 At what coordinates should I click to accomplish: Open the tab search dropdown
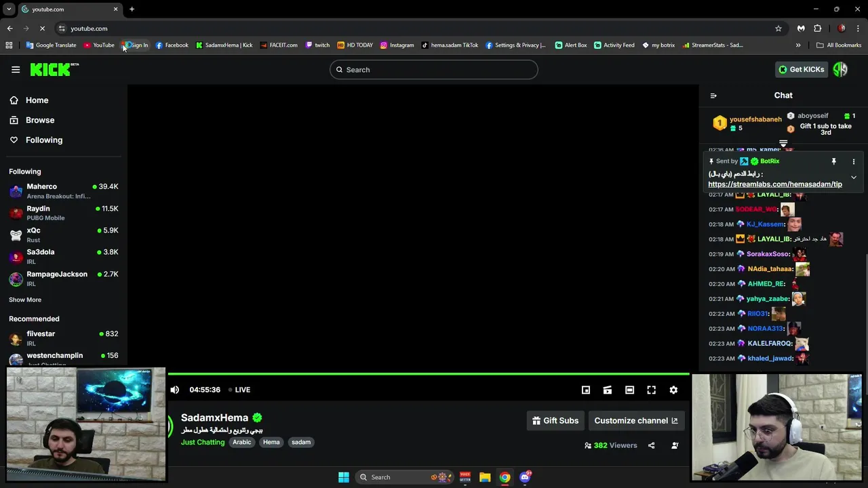point(9,9)
